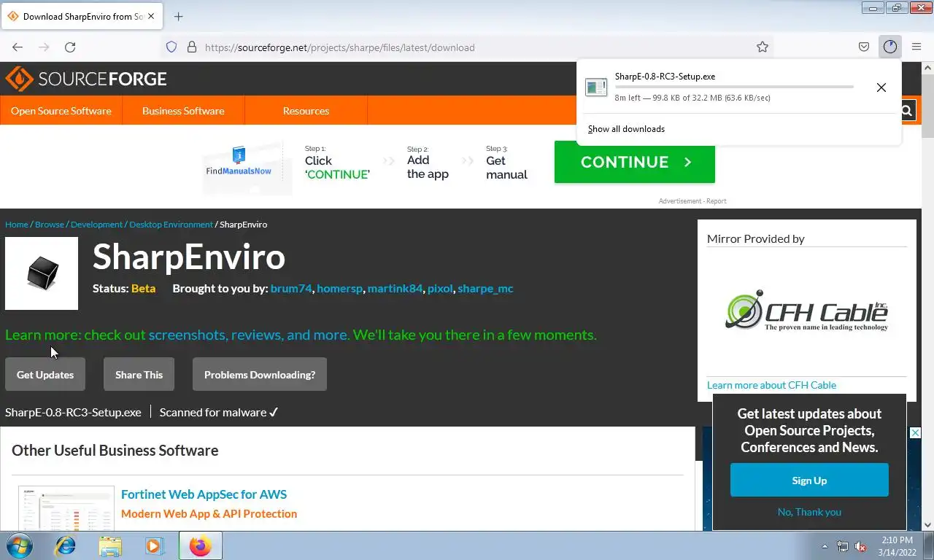This screenshot has height=560, width=934.
Task: Click the 'Beta' status label
Action: tap(143, 289)
